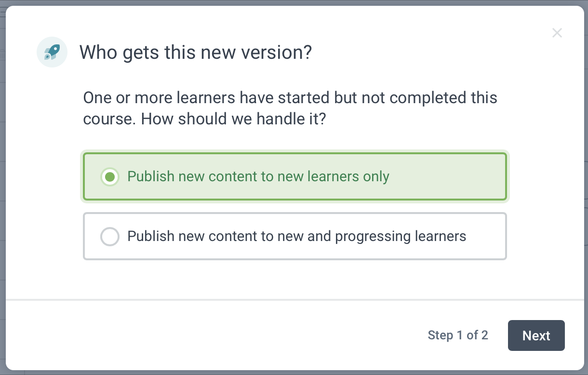The width and height of the screenshot is (588, 375).
Task: Click the description text about unfinished learners
Action: click(x=290, y=98)
